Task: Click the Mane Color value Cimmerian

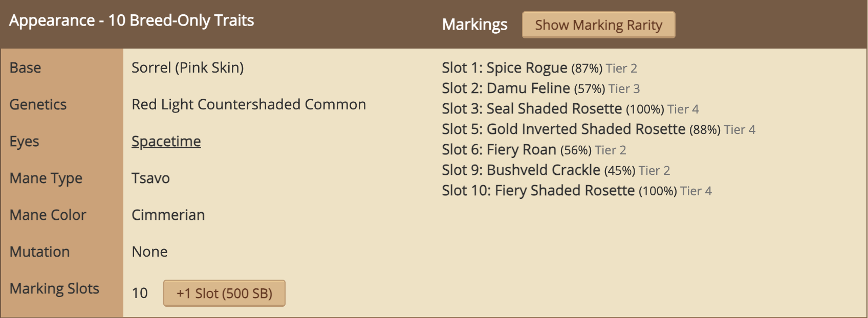Action: 168,215
